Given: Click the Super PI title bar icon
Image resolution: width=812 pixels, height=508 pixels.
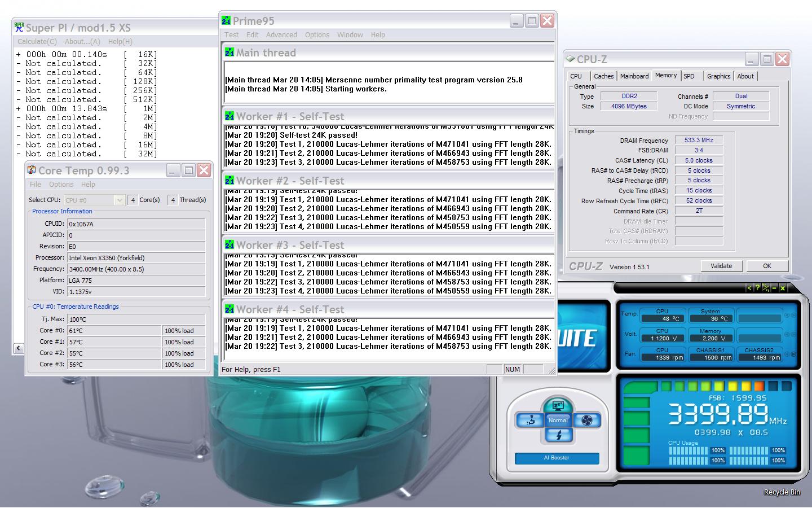Looking at the screenshot, I should tap(19, 27).
